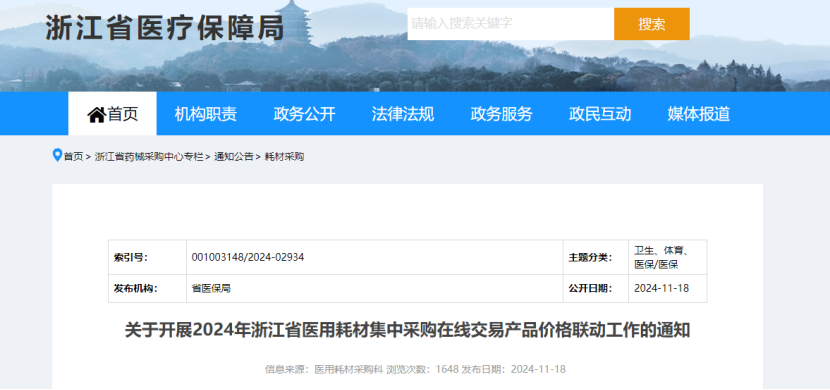Viewport: 830px width, 390px height.
Task: Click the 浙江省医疗保障局 site title
Action: [x=165, y=27]
